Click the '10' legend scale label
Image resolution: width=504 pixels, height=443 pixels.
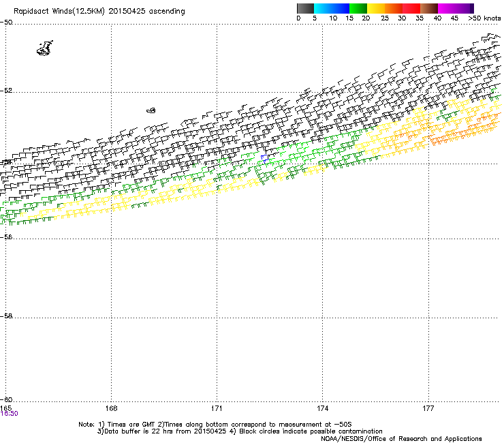pyautogui.click(x=333, y=18)
